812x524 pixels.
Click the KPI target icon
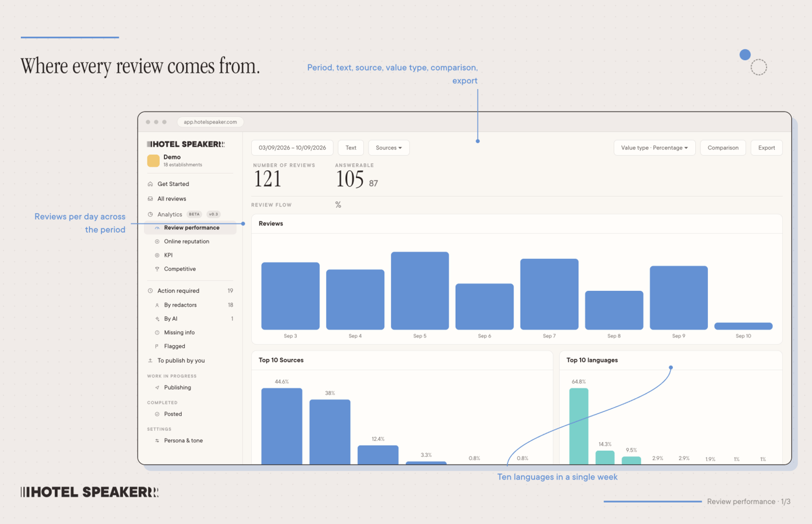tap(157, 255)
